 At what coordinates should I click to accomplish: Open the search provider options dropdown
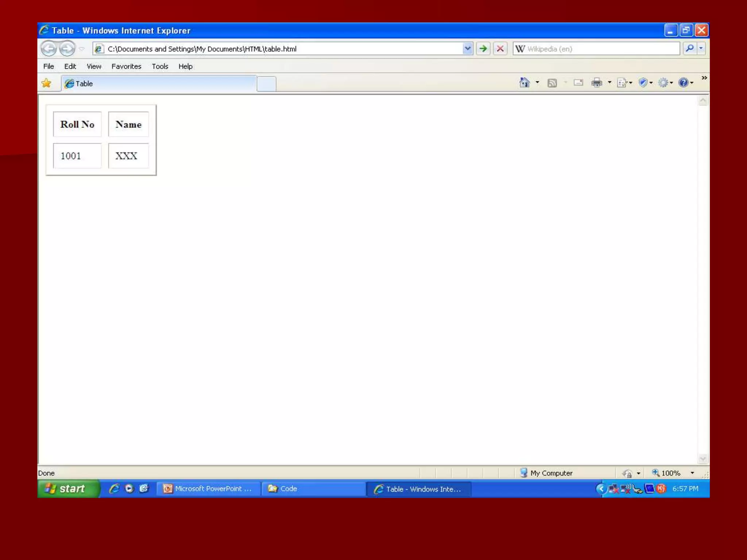pyautogui.click(x=701, y=48)
